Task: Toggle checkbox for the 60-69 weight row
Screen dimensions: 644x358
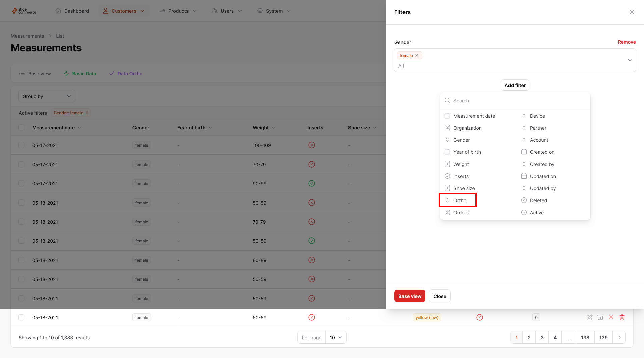Action: click(x=21, y=317)
